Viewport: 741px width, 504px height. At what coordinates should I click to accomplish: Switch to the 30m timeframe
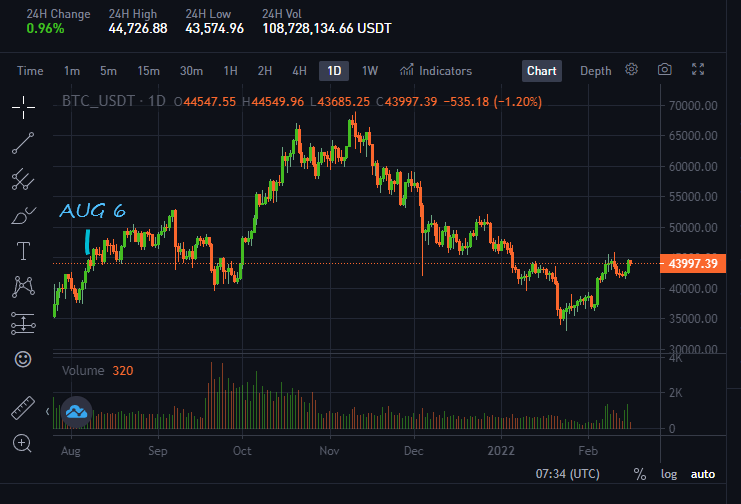(x=191, y=71)
